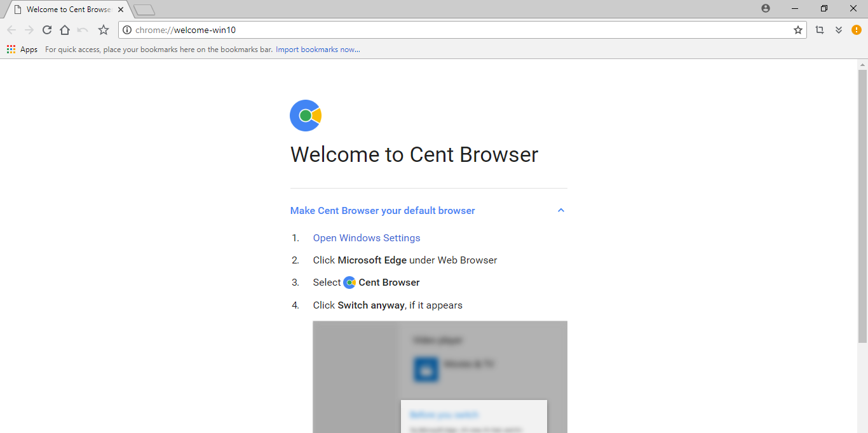The height and width of the screenshot is (433, 868).
Task: Reload the welcome page
Action: click(46, 29)
